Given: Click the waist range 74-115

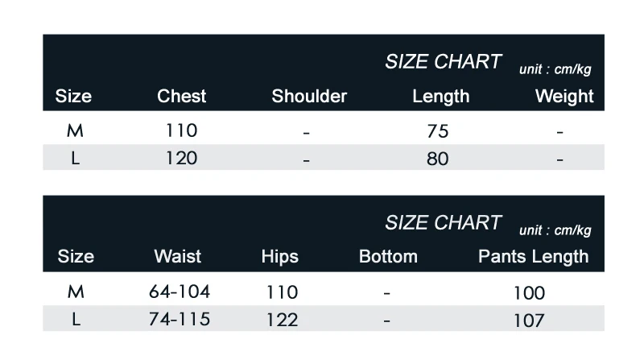Looking at the screenshot, I should coord(180,320).
